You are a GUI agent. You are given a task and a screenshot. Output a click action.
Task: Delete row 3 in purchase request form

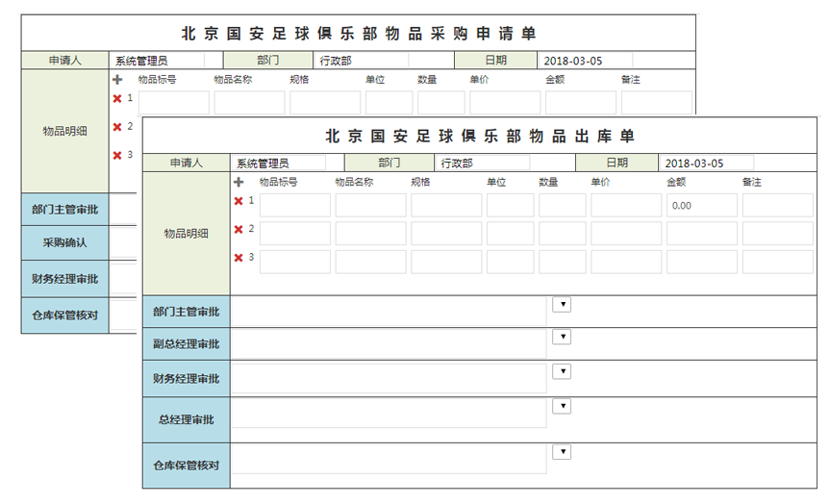117,155
